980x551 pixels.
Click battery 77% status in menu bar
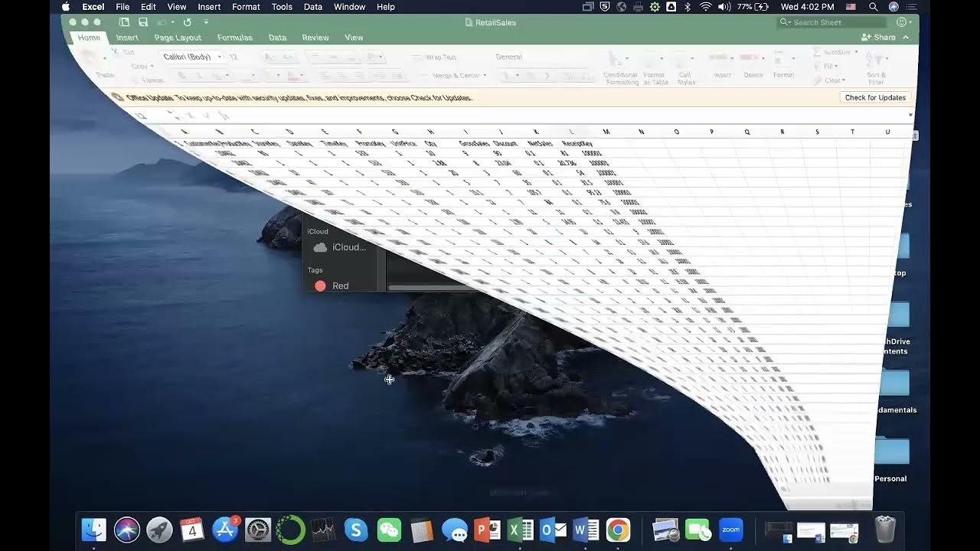(753, 7)
